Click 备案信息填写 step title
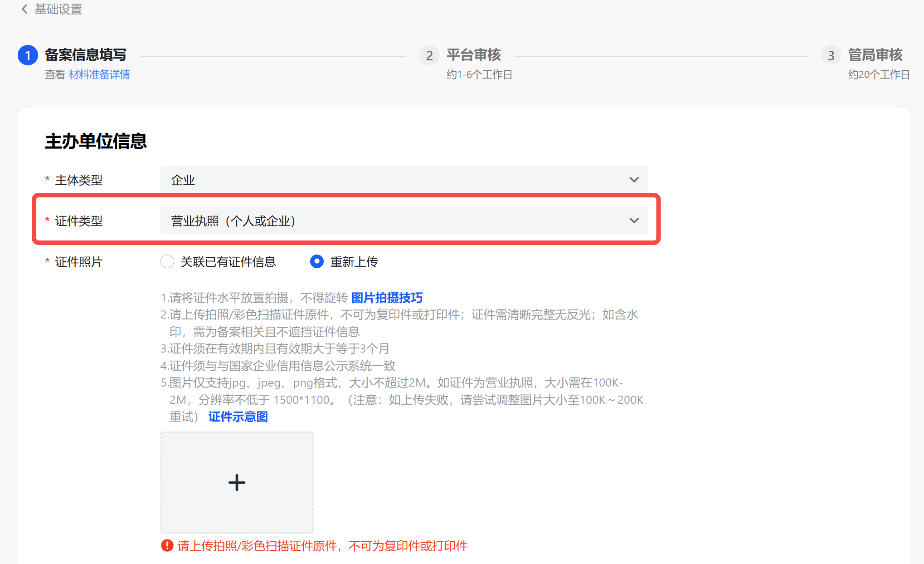 point(85,55)
